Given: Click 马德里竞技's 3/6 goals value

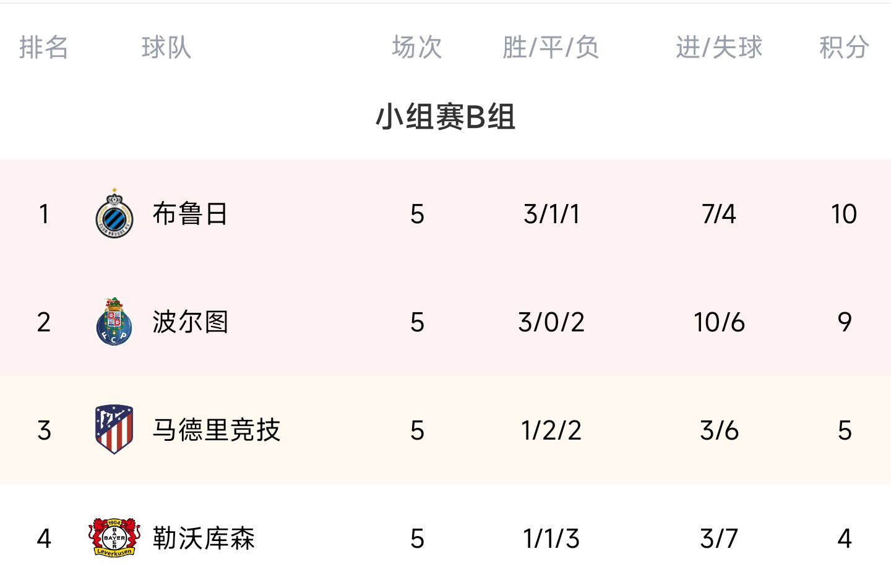Looking at the screenshot, I should click(719, 430).
